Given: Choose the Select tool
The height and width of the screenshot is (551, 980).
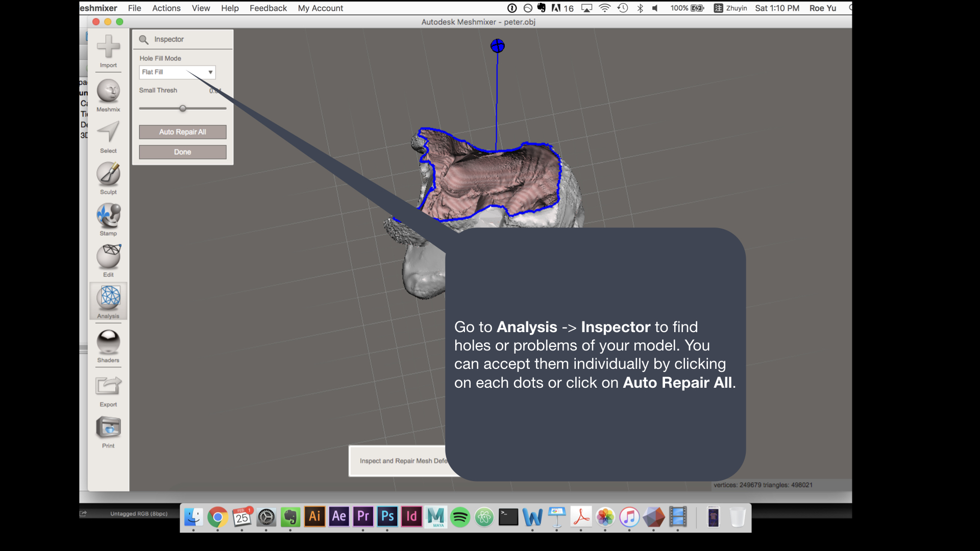Looking at the screenshot, I should [x=108, y=133].
